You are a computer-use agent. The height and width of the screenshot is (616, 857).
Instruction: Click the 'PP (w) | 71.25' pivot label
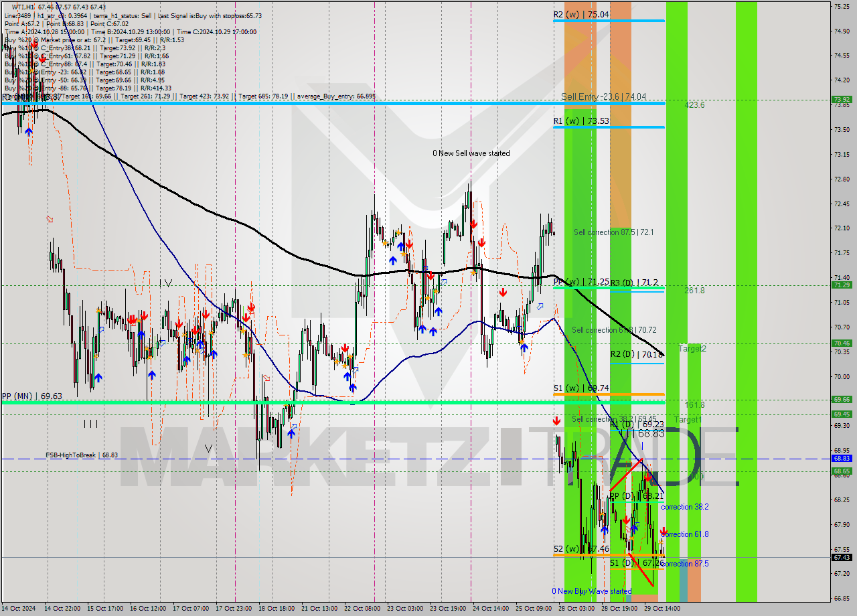(581, 282)
